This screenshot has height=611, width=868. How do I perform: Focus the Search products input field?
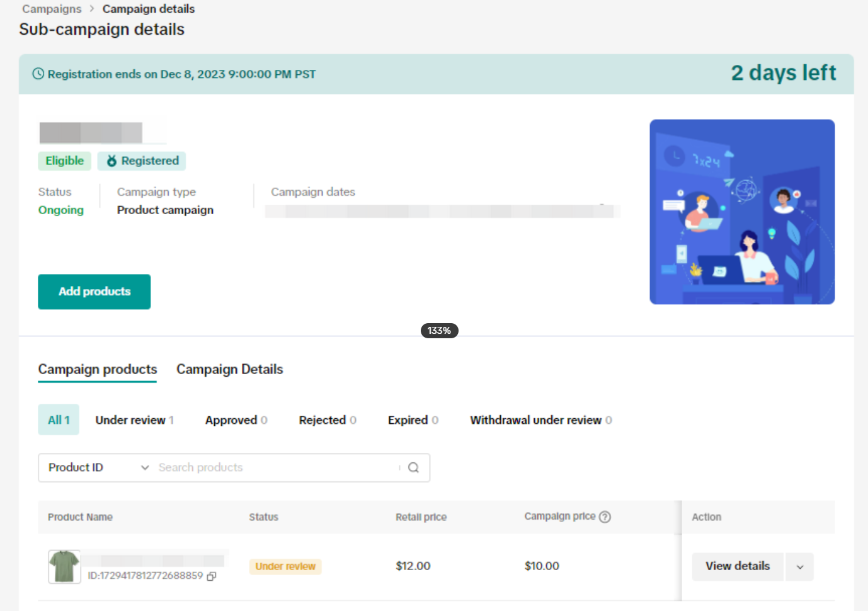click(277, 467)
